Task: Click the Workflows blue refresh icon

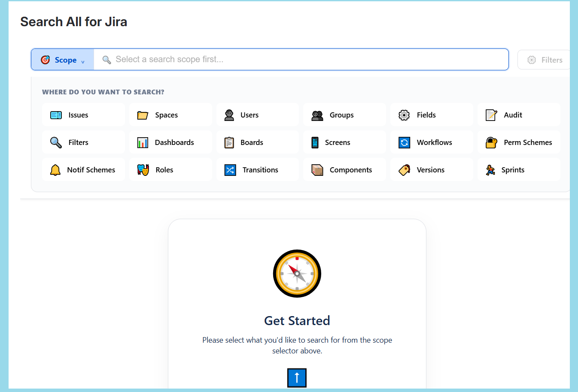Action: pyautogui.click(x=404, y=142)
